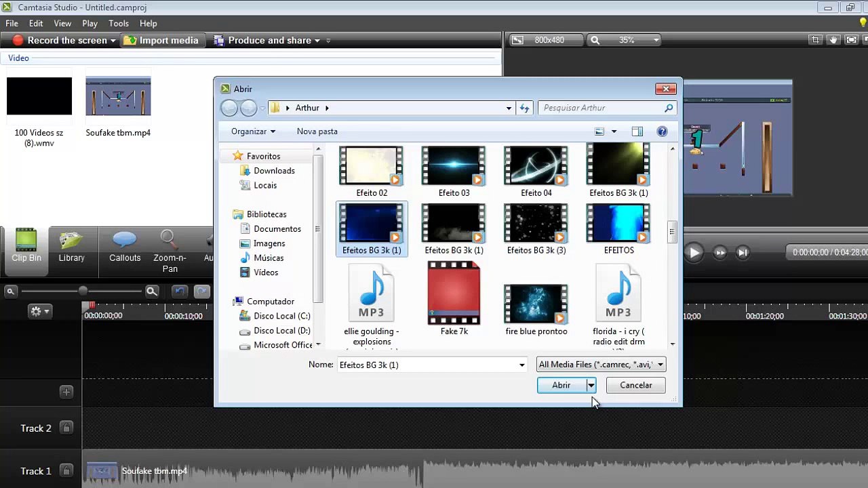Open the Nome filename dropdown arrow
The width and height of the screenshot is (868, 488).
click(x=521, y=365)
